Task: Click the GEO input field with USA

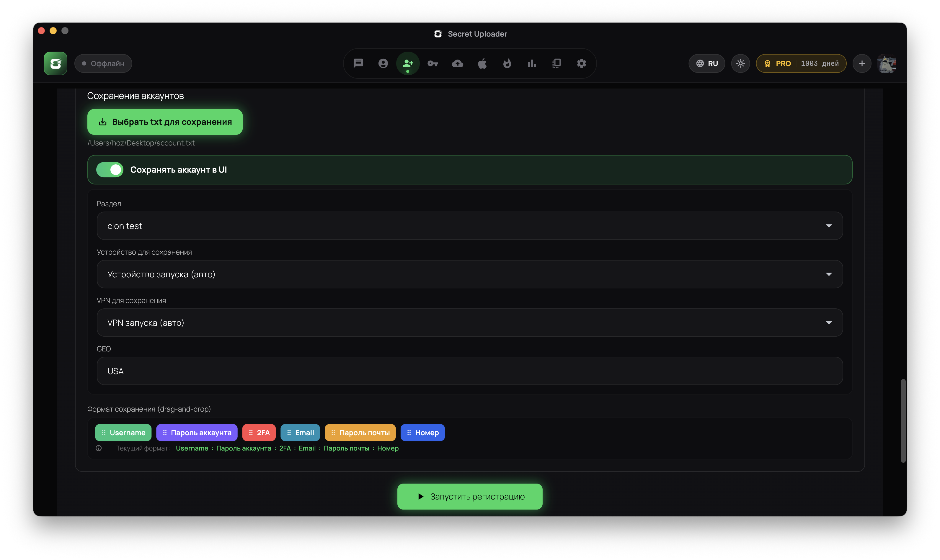Action: [x=470, y=371]
